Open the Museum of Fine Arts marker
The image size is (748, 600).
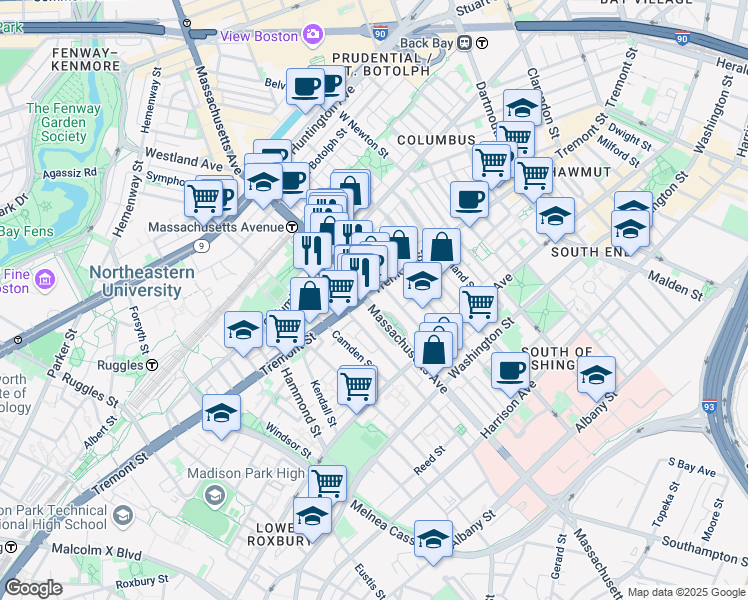click(x=45, y=279)
